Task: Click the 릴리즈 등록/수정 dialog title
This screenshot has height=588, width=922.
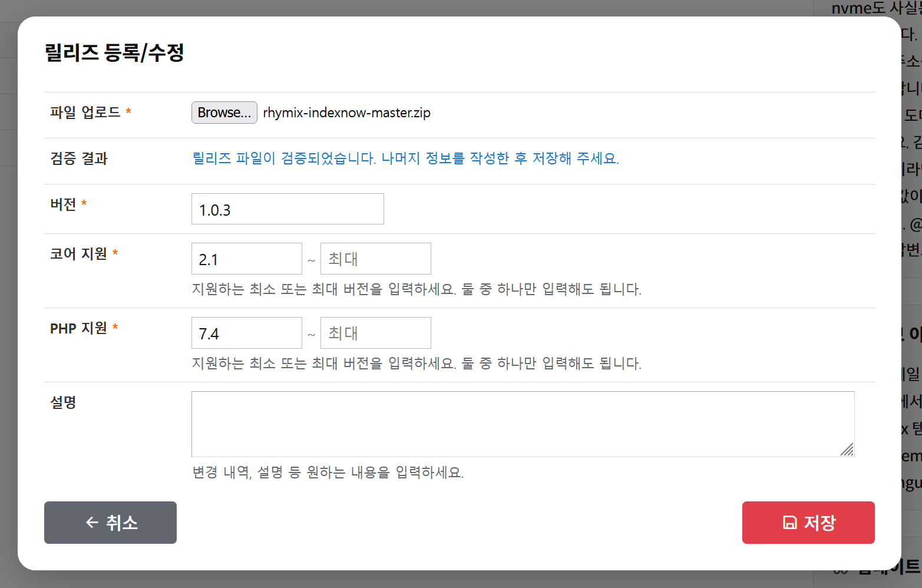Action: 114,53
